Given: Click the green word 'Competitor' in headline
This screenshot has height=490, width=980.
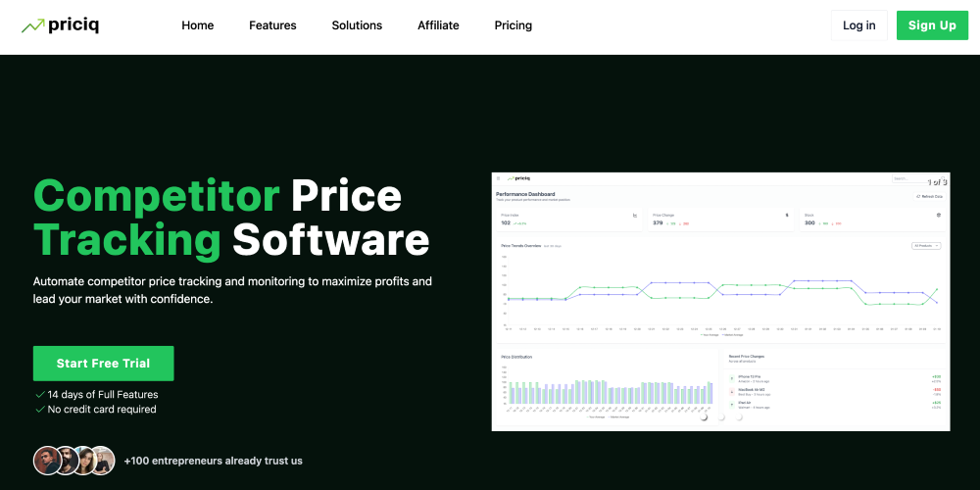Looking at the screenshot, I should coord(156,196).
